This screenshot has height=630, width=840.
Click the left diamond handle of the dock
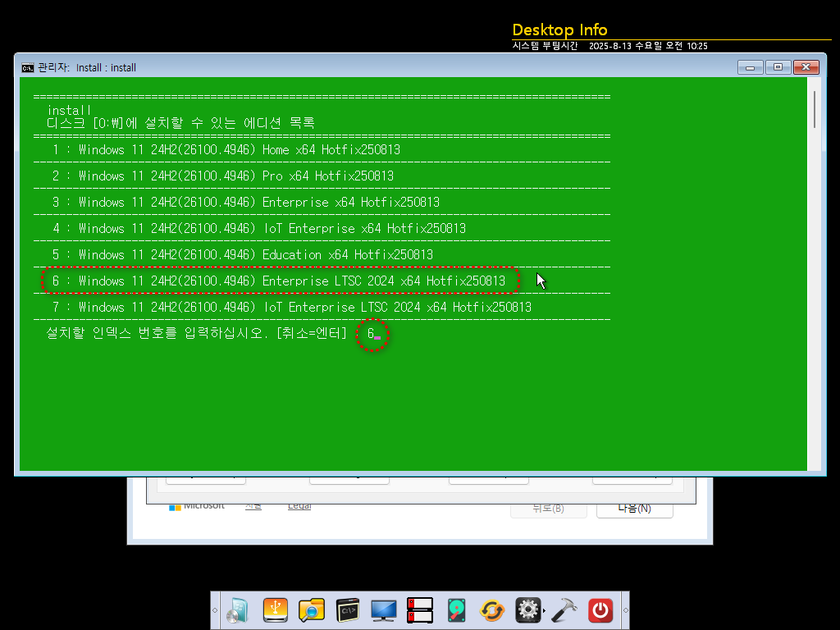pos(215,610)
